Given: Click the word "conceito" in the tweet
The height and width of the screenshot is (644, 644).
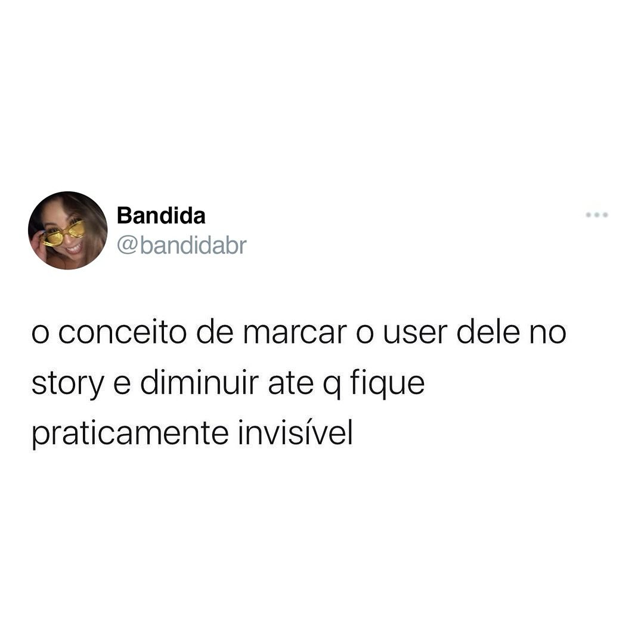Looking at the screenshot, I should click(x=122, y=333).
